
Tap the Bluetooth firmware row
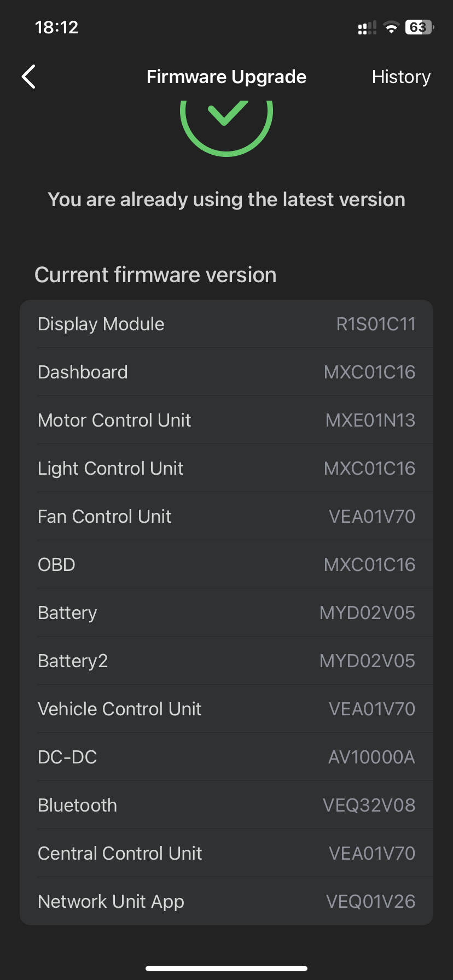coord(226,805)
